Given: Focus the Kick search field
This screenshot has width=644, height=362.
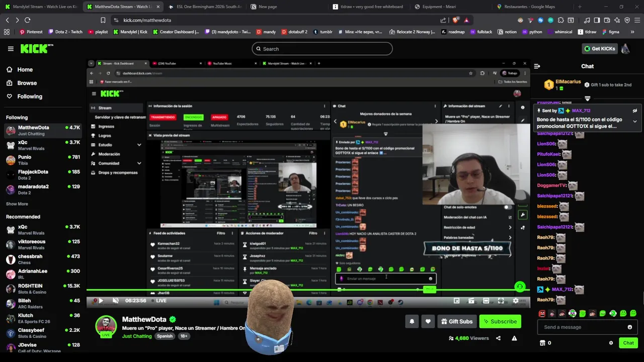Looking at the screenshot, I should tap(322, 49).
